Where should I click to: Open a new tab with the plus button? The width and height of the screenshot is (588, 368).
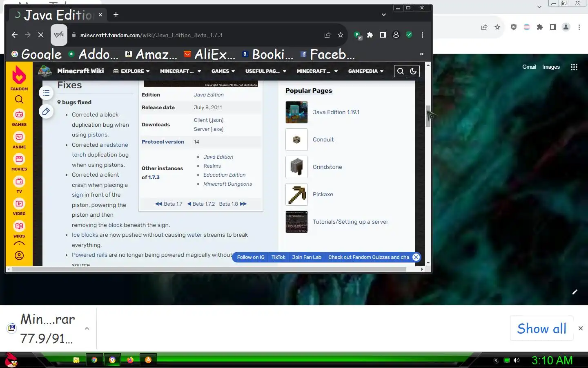116,15
